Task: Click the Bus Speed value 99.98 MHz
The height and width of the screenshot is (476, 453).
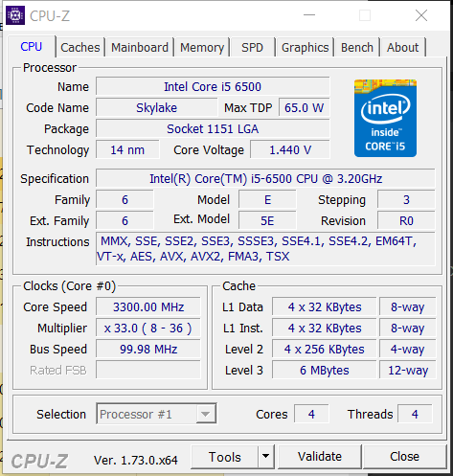Action: click(x=148, y=349)
